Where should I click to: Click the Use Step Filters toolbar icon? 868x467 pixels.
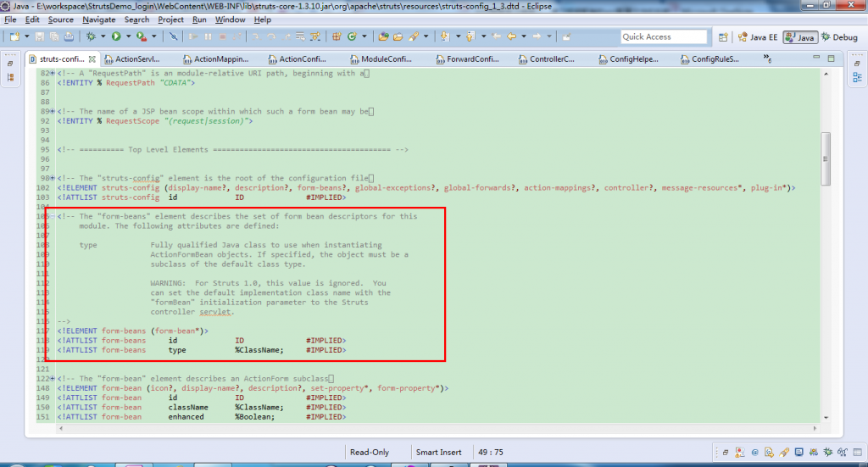[315, 36]
